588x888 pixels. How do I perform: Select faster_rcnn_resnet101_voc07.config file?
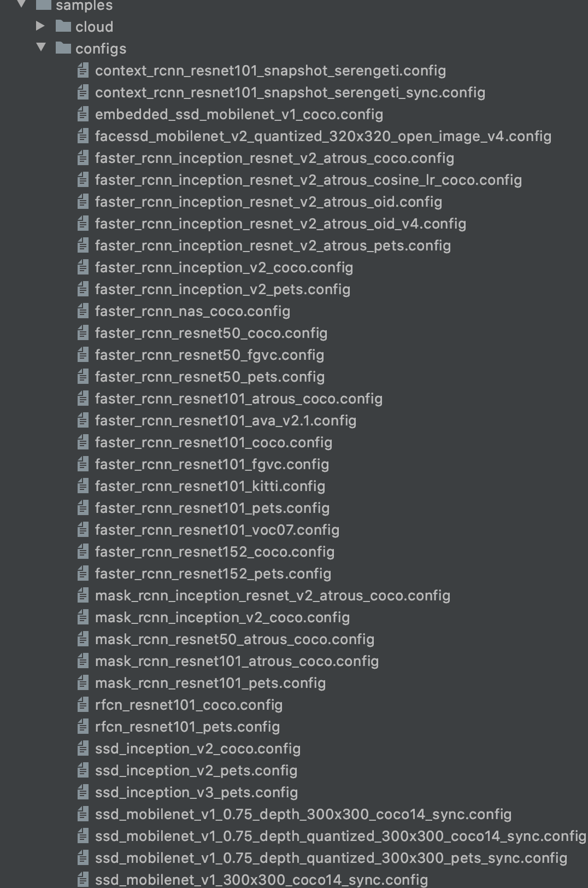click(x=217, y=530)
